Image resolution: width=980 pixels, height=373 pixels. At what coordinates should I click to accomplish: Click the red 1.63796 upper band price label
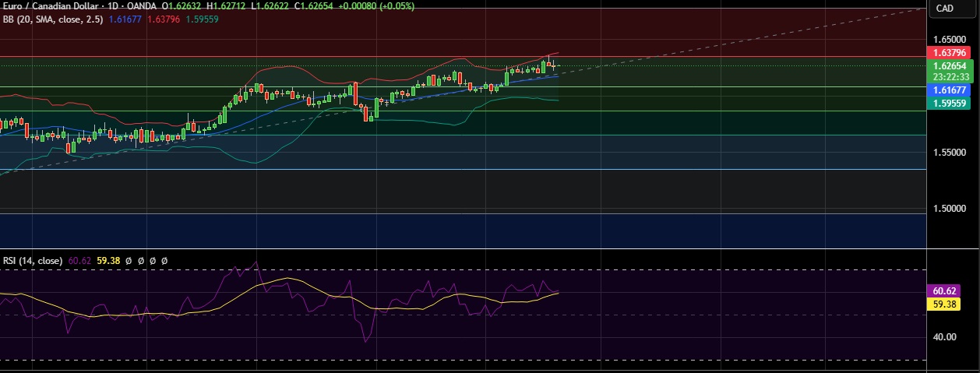click(949, 53)
